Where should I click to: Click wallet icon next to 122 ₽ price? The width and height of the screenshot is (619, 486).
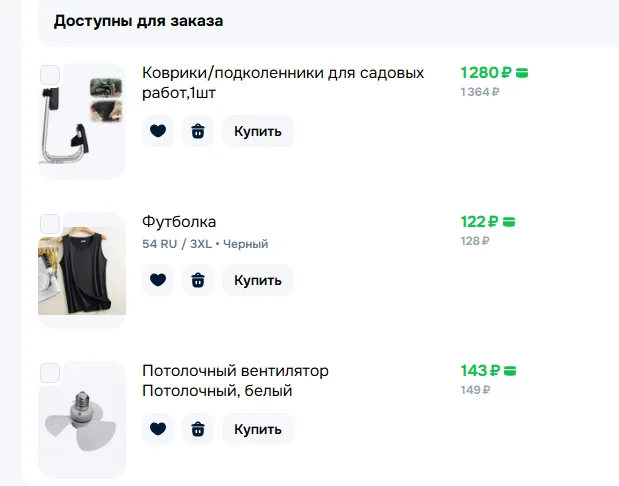point(509,222)
